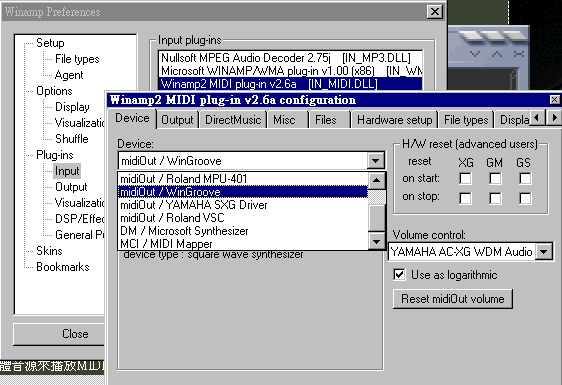Click the device list scroll-up arrow

[376, 180]
